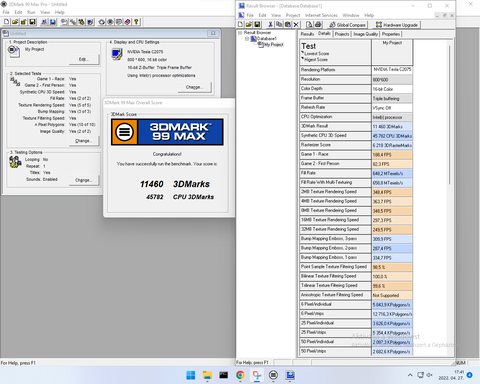Click the clock in the system tray
Screen dimensions: 480x384
click(451, 375)
